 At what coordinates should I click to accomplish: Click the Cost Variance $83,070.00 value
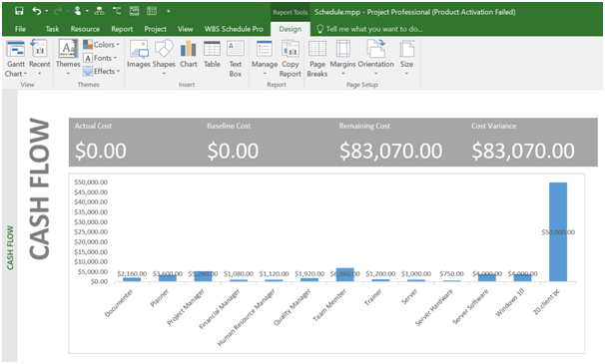(523, 151)
